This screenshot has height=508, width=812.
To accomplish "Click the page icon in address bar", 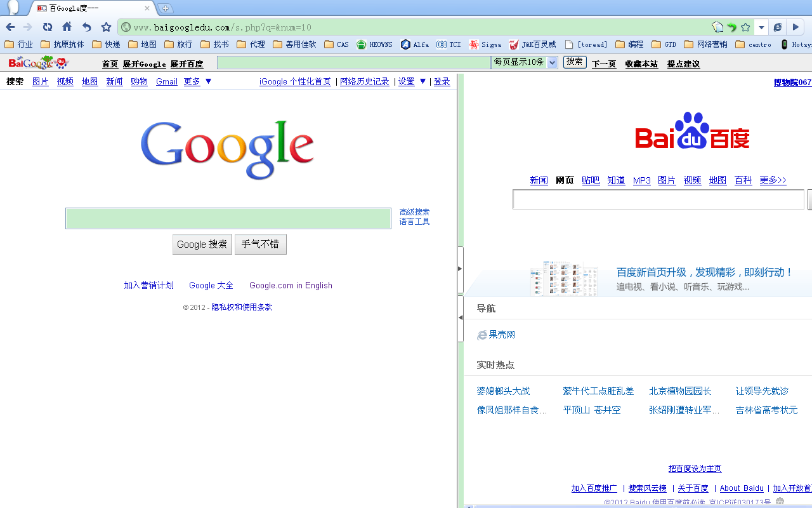I will click(x=717, y=27).
